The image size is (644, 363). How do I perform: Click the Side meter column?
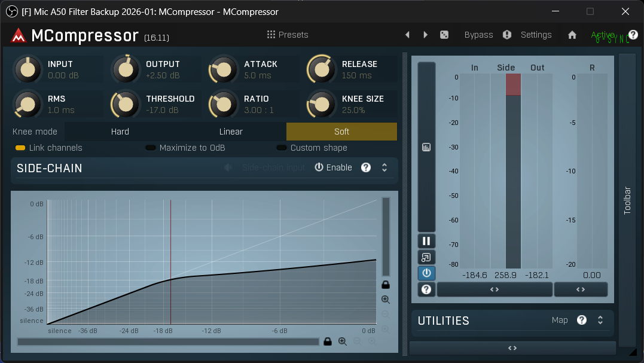tap(506, 171)
